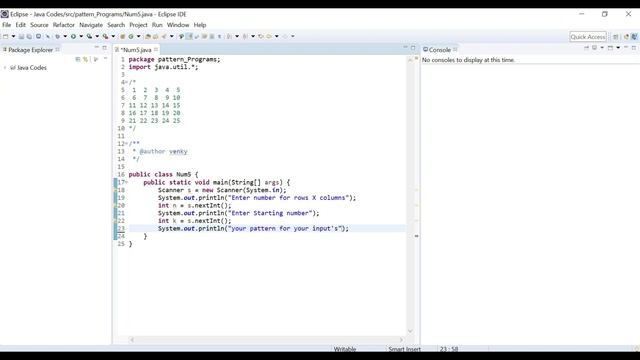640x360 pixels.
Task: Click Open Perspective icon near Quick Access
Action: click(x=616, y=37)
